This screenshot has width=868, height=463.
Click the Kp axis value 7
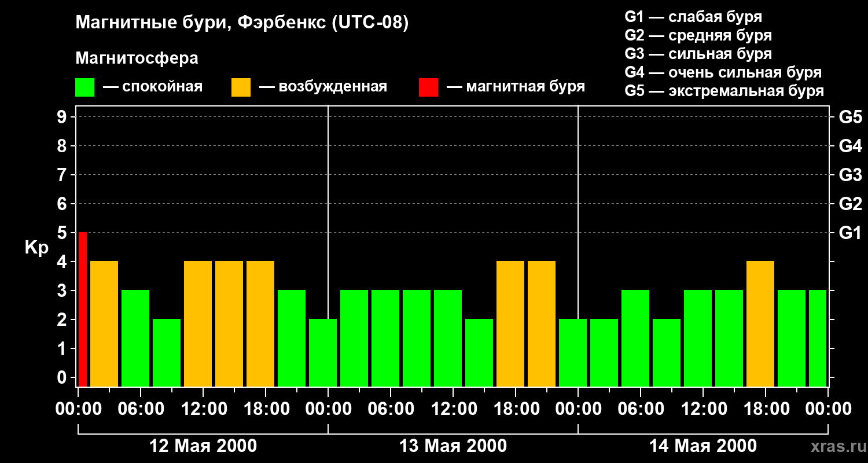coord(63,175)
